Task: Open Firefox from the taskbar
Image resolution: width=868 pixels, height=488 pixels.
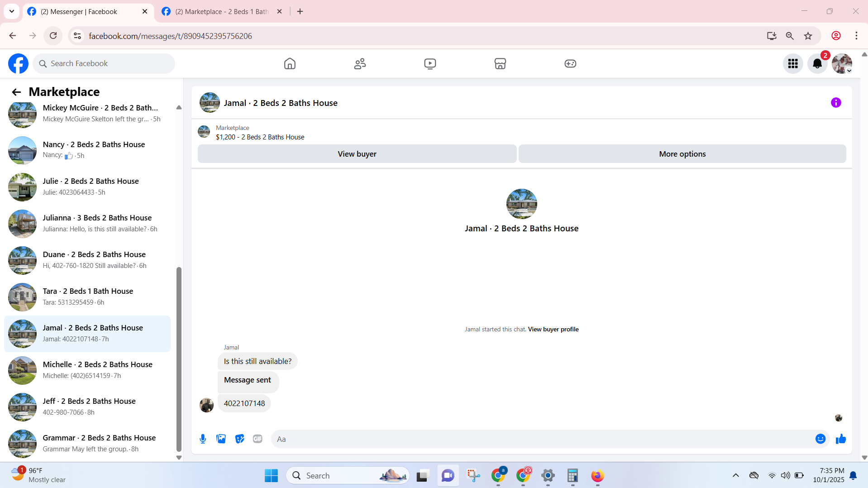Action: [x=597, y=476]
